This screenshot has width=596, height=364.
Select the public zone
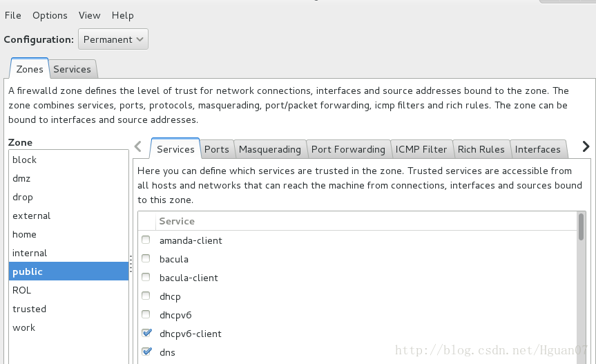coord(69,271)
